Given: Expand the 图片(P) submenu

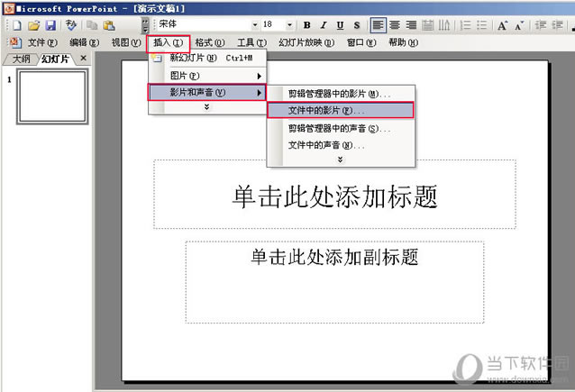Looking at the screenshot, I should pos(207,76).
